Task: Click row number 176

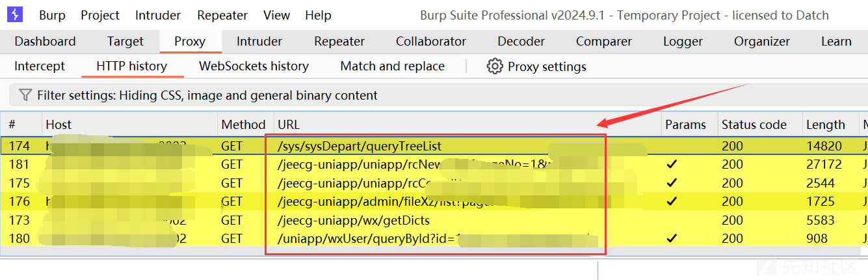Action: click(19, 201)
